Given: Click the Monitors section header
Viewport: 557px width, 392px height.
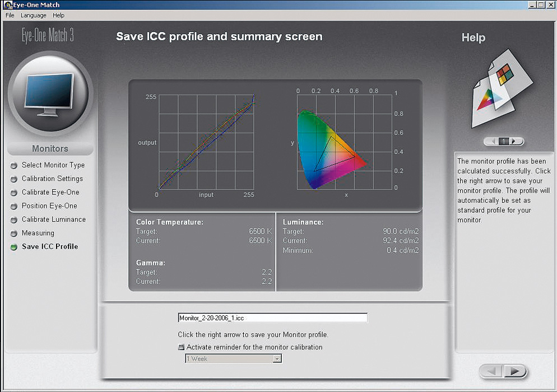Looking at the screenshot, I should [50, 148].
